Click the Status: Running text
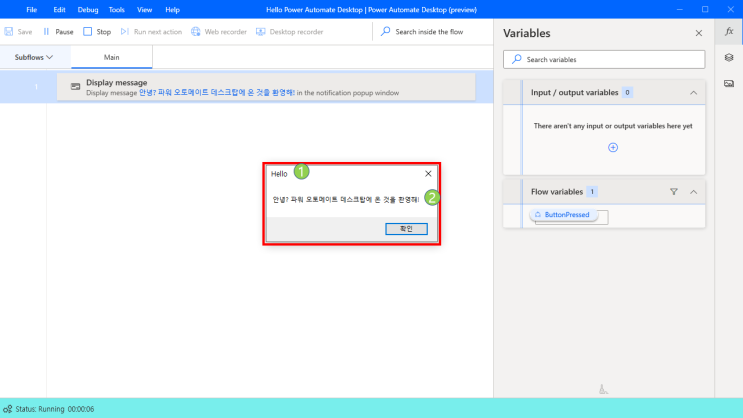 pyautogui.click(x=40, y=409)
